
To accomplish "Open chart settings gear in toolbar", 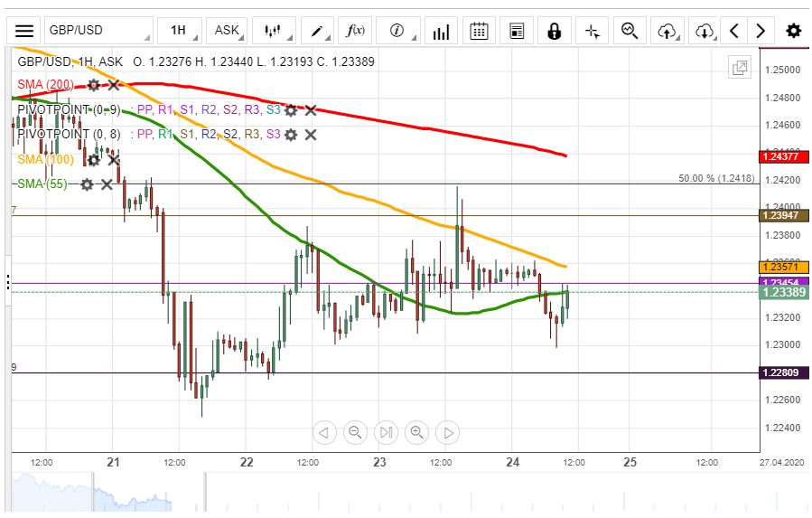I will coord(793,31).
